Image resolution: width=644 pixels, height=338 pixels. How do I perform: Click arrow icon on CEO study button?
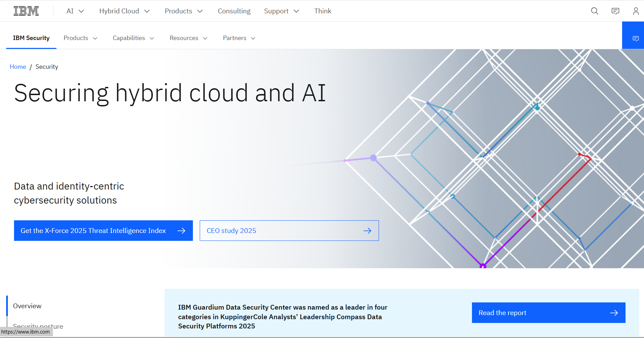(367, 231)
